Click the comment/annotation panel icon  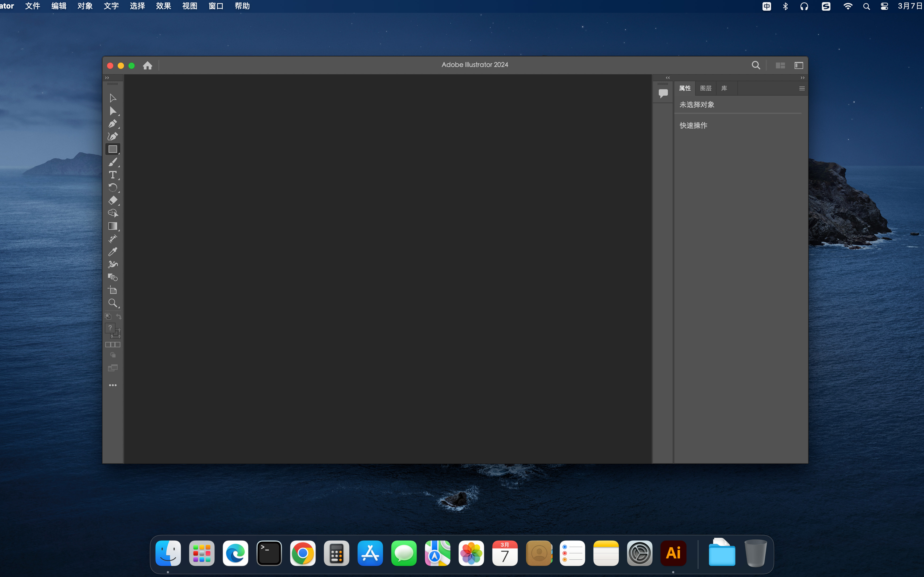click(663, 93)
